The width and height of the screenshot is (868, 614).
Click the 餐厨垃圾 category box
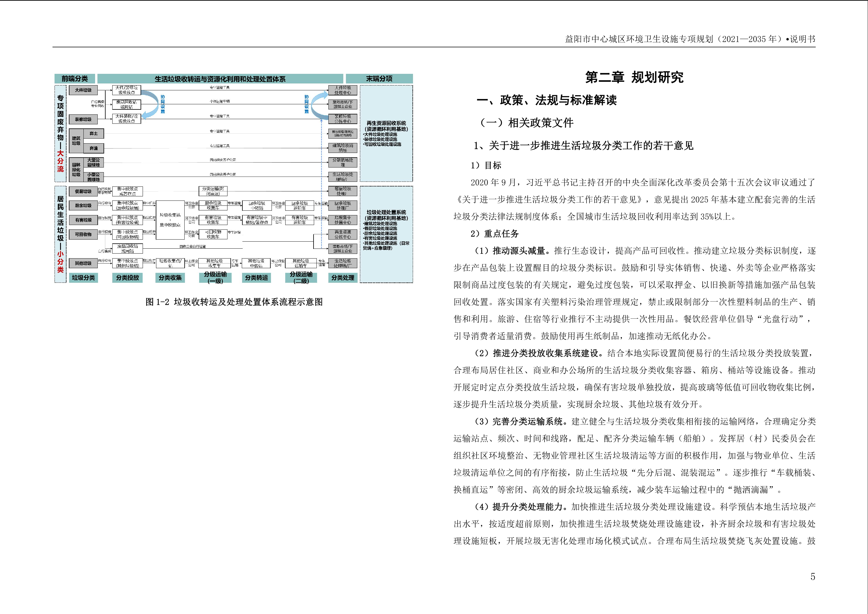(83, 191)
